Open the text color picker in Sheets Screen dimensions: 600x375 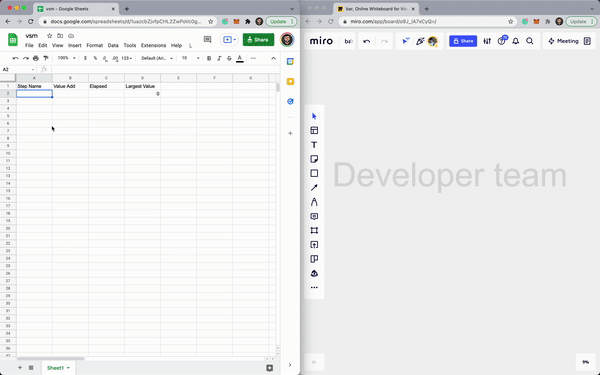pyautogui.click(x=240, y=58)
